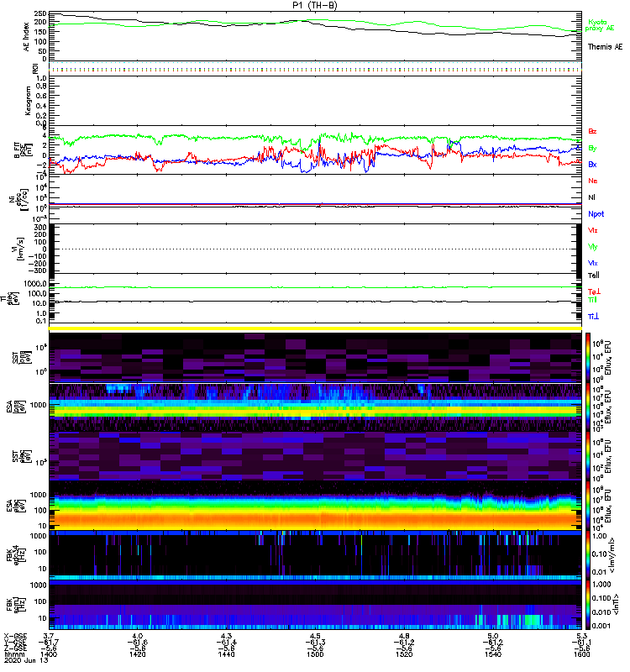Click the empty Keogram plot panel

315,101
